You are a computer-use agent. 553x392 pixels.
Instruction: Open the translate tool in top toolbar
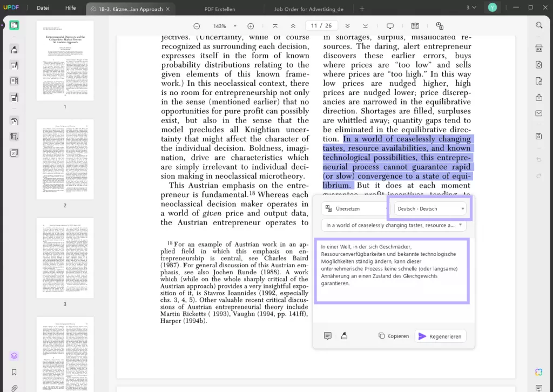(440, 26)
